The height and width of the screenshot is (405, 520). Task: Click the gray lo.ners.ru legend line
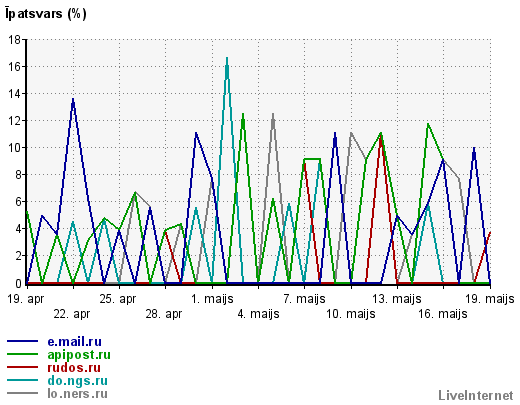[22, 393]
